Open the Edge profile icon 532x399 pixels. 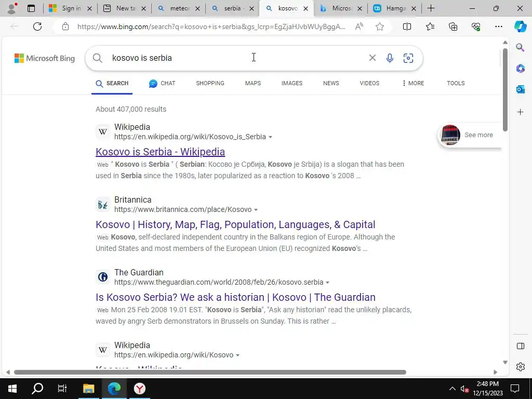coord(12,8)
